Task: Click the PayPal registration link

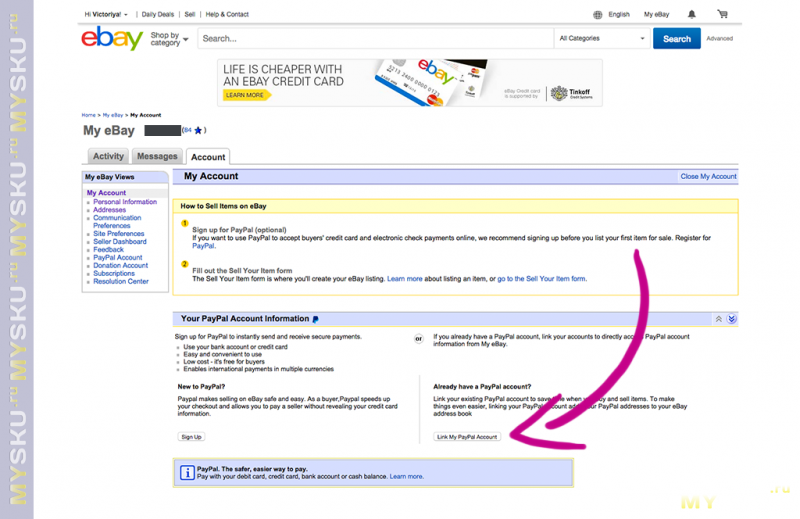Action: [203, 246]
